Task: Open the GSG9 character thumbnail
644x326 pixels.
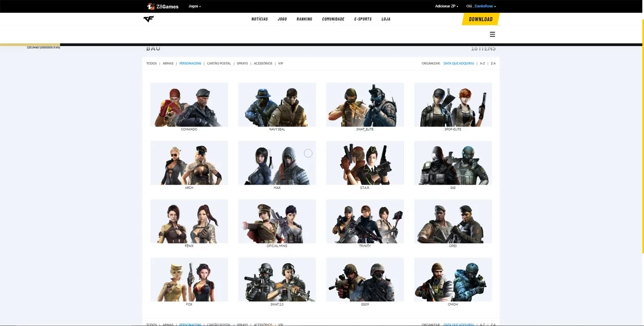Action: click(365, 279)
